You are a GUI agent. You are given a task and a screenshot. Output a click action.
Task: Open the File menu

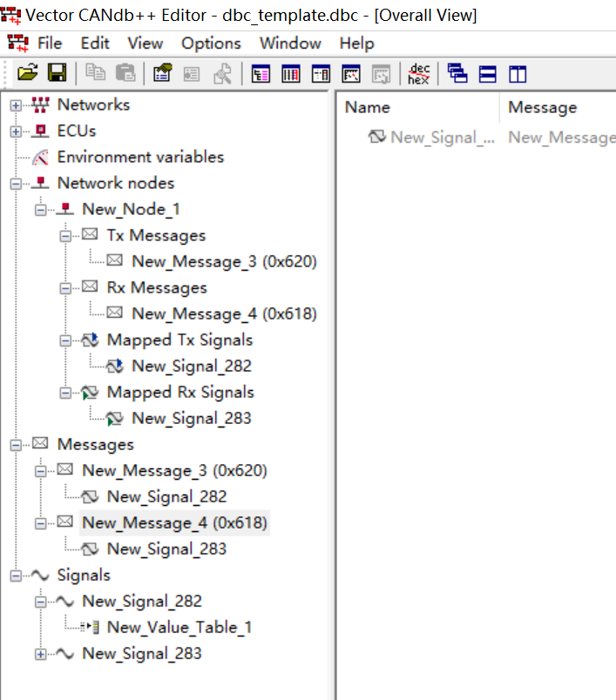pyautogui.click(x=50, y=44)
